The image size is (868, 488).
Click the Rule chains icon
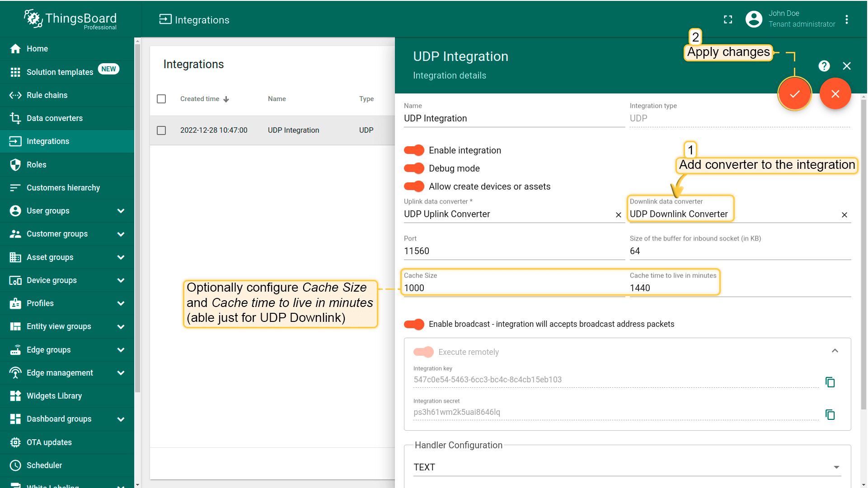click(15, 95)
